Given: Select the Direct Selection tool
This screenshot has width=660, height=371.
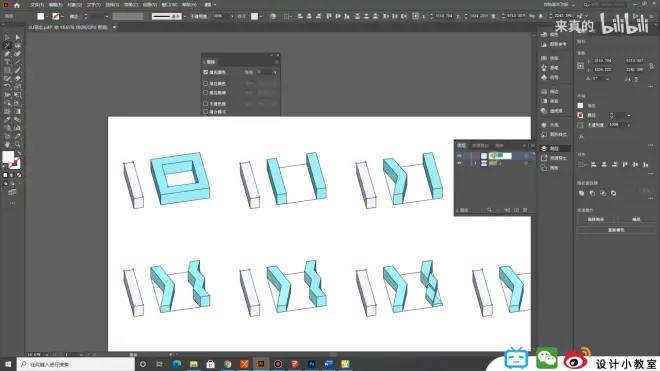Looking at the screenshot, I should (x=18, y=37).
